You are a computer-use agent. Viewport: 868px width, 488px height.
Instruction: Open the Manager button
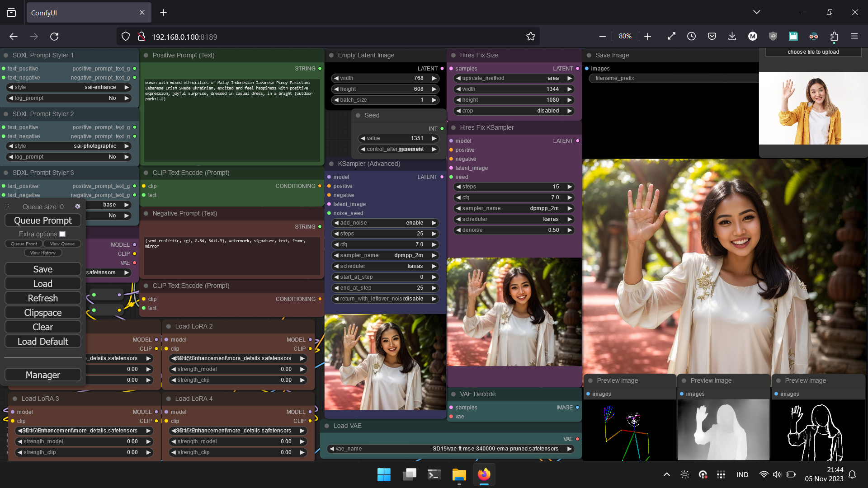point(43,375)
